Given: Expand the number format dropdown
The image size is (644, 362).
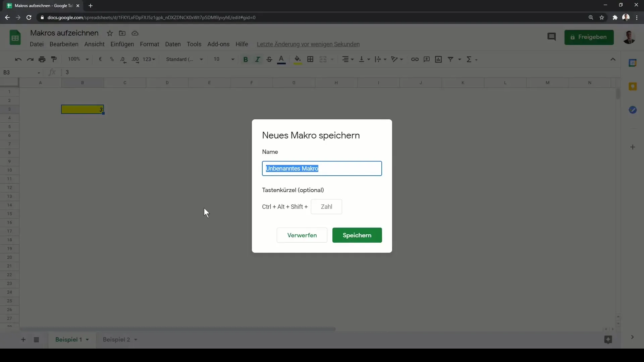Looking at the screenshot, I should [150, 59].
